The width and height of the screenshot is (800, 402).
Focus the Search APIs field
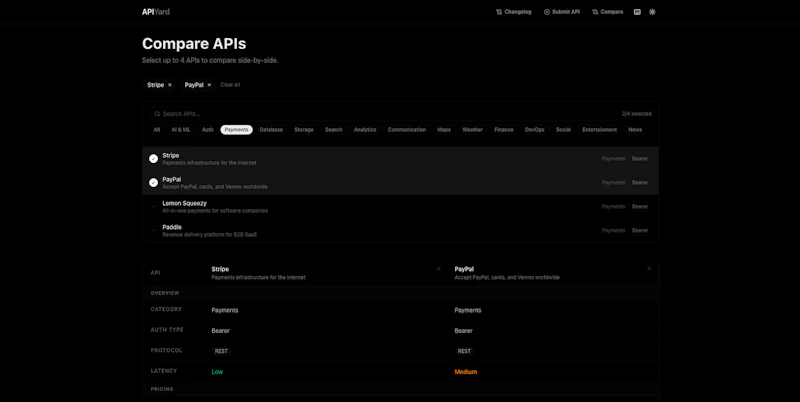pyautogui.click(x=383, y=114)
